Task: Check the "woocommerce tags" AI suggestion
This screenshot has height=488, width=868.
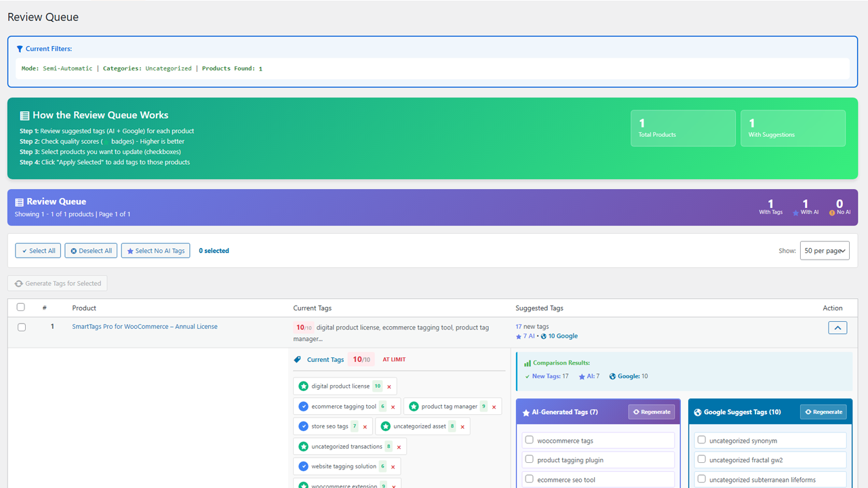Action: [529, 439]
